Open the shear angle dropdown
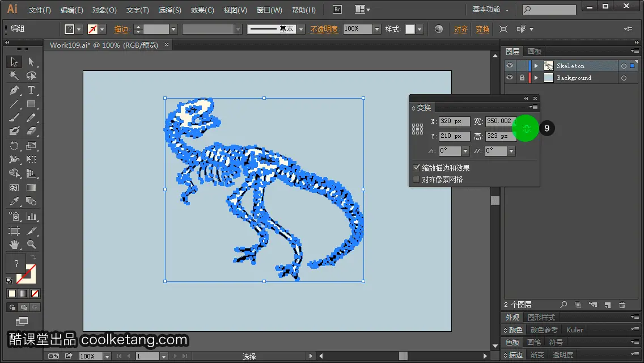 [x=511, y=151]
